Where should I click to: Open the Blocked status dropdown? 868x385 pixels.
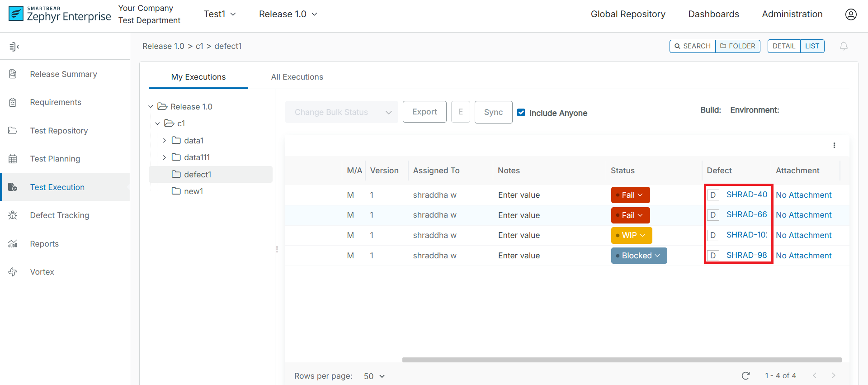pyautogui.click(x=639, y=256)
